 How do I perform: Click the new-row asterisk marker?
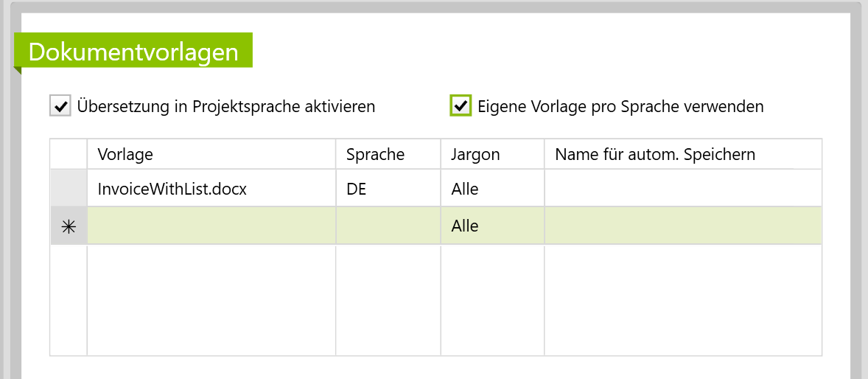coord(69,226)
